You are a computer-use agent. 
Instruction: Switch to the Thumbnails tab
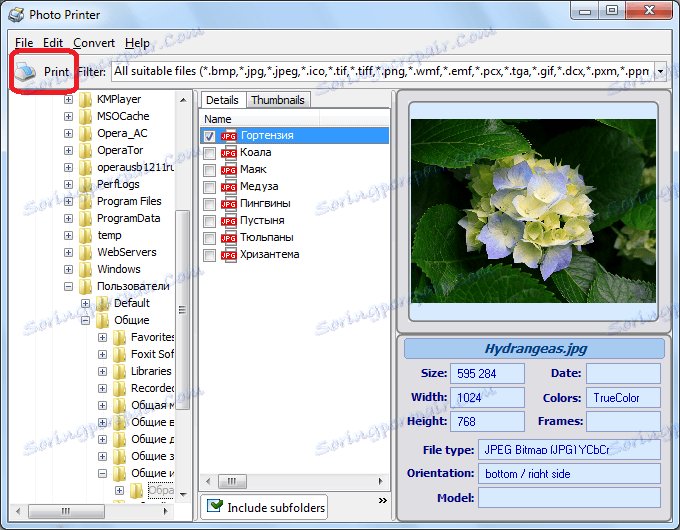pos(277,100)
